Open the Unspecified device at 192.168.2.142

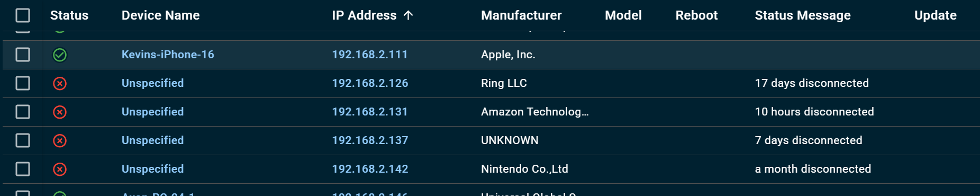tap(153, 169)
